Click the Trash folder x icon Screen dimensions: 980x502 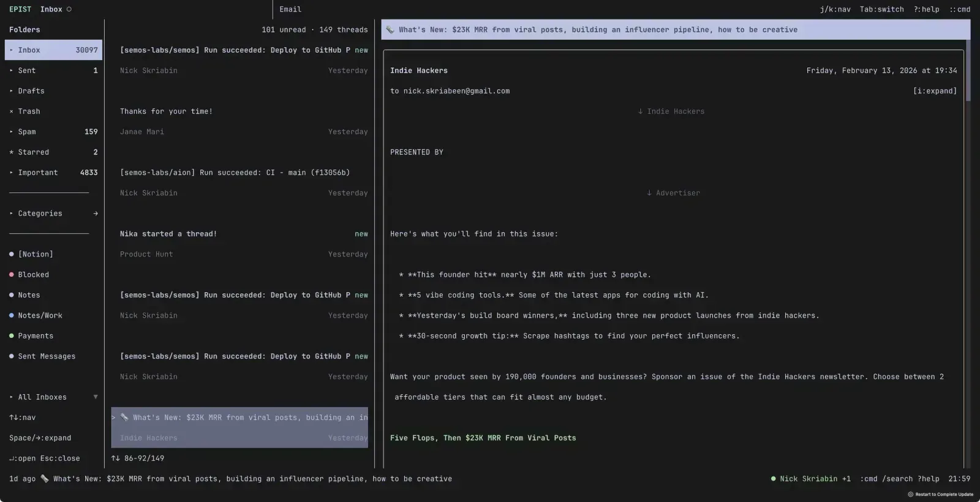[x=11, y=111]
